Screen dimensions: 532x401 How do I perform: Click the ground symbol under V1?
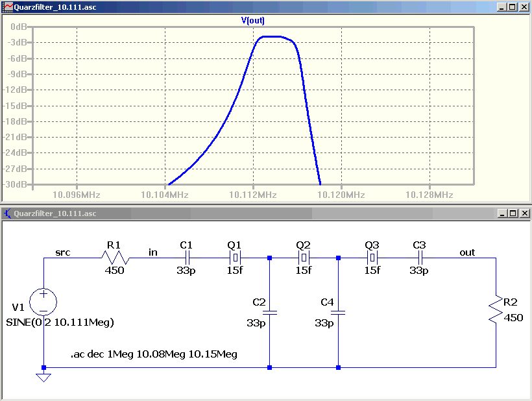pos(43,377)
